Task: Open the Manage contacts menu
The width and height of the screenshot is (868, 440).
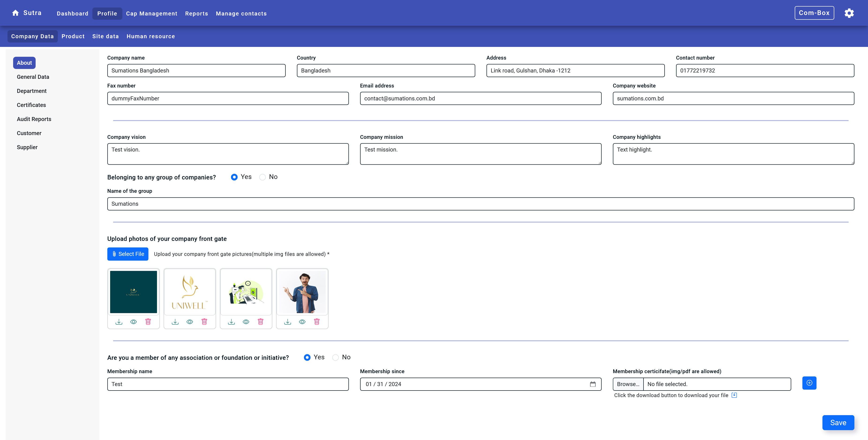Action: 241,14
